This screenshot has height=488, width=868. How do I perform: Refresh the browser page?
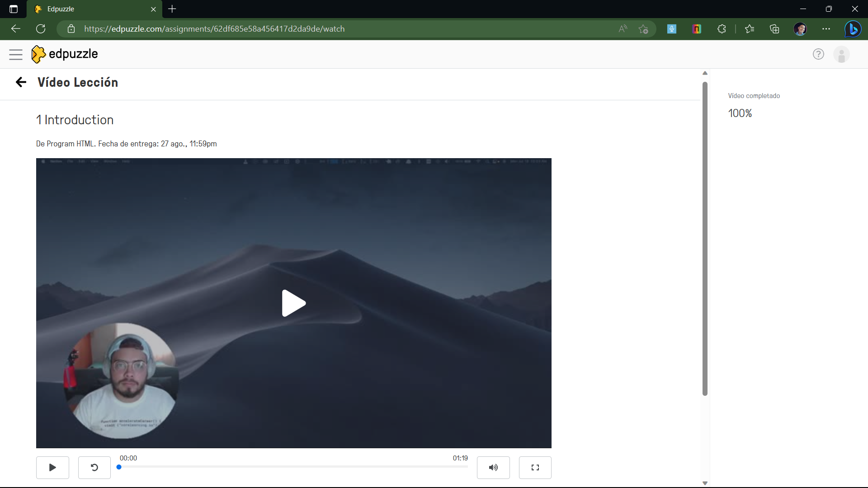(x=41, y=29)
